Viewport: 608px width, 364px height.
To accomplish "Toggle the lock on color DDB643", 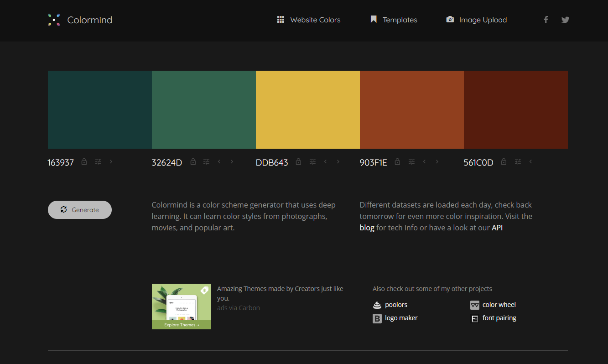I will click(x=298, y=161).
